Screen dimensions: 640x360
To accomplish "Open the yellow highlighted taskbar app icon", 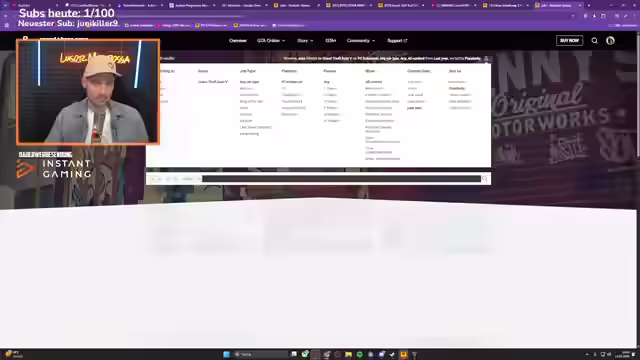I will pyautogui.click(x=403, y=354).
